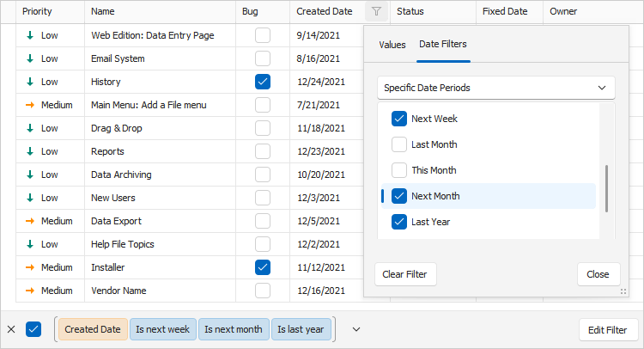Click the Medium priority arrow for Data Export
Viewport: 644px width, 349px height.
pyautogui.click(x=30, y=221)
